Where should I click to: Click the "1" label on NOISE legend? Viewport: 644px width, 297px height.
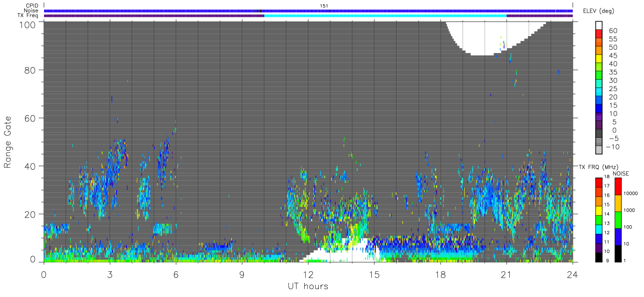(x=624, y=260)
